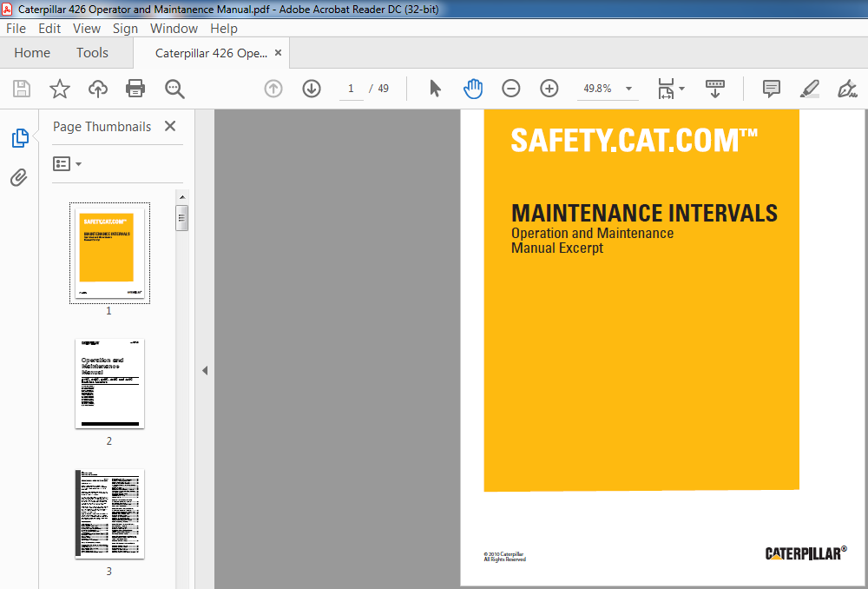The width and height of the screenshot is (868, 589).
Task: Go to previous page arrow
Action: tap(273, 89)
